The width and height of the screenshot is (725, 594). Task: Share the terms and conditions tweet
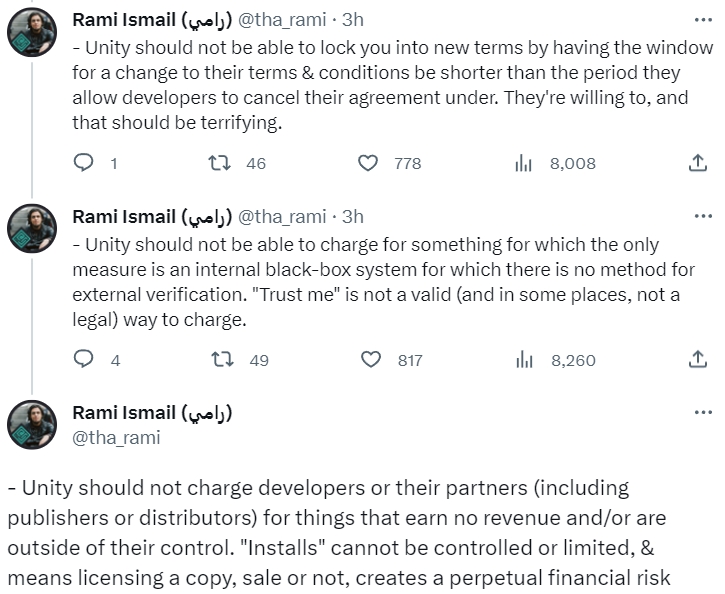[x=698, y=163]
